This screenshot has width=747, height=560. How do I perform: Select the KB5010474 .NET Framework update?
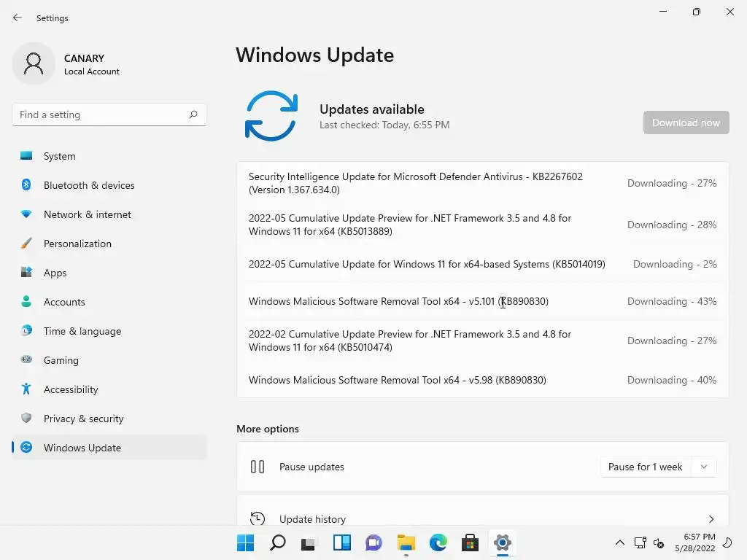click(x=483, y=341)
